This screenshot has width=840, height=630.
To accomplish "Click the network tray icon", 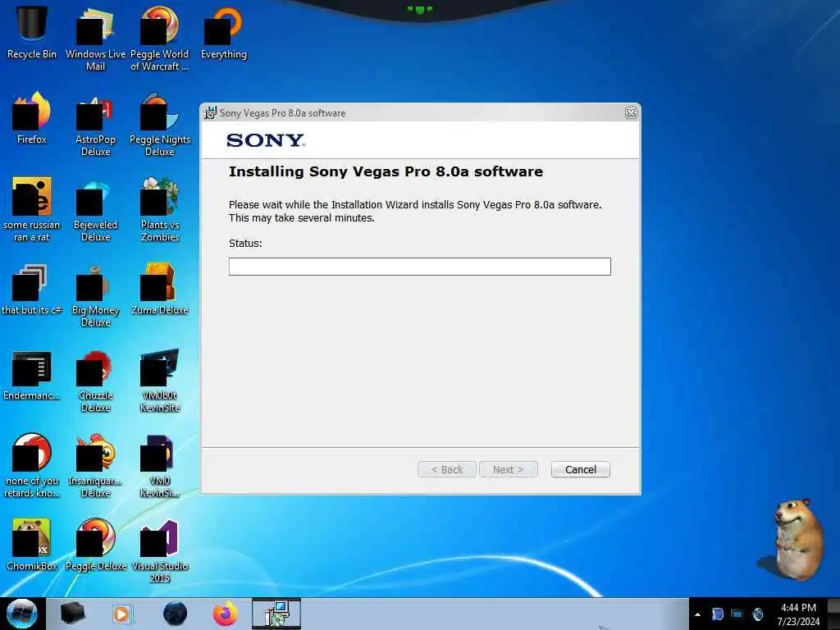I will coord(737,614).
